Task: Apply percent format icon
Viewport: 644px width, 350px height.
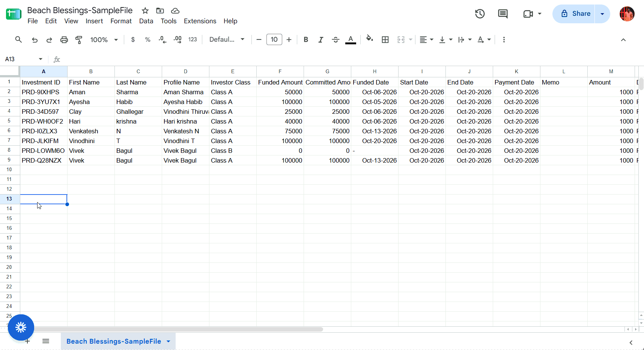Action: (x=147, y=39)
